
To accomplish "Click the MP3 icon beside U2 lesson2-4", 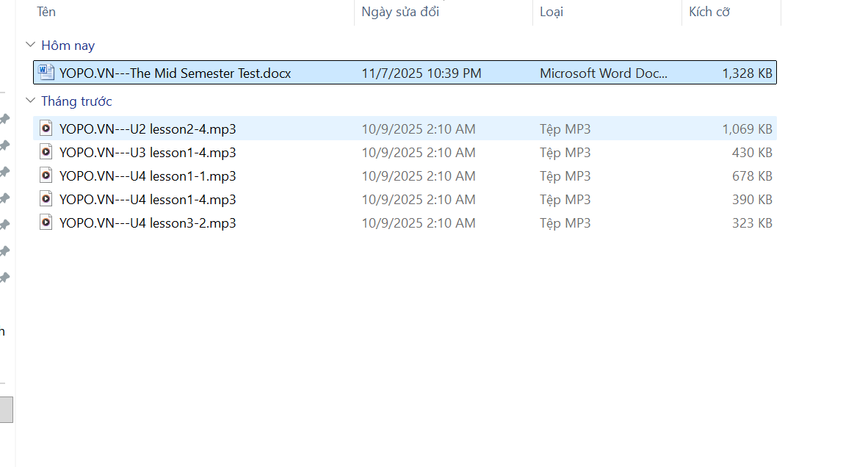I will click(46, 128).
